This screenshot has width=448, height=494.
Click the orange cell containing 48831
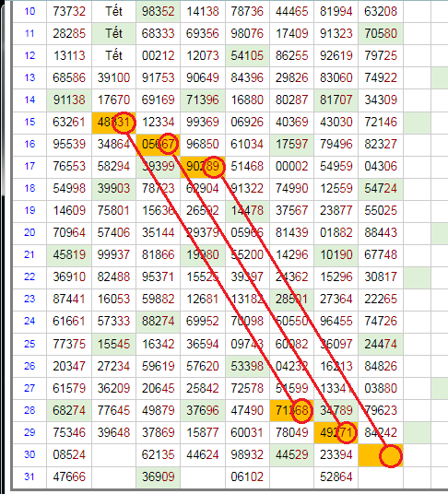[x=113, y=122]
